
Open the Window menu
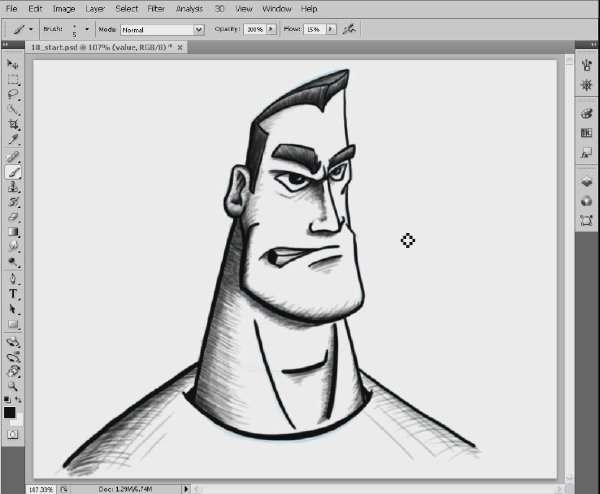pyautogui.click(x=277, y=8)
